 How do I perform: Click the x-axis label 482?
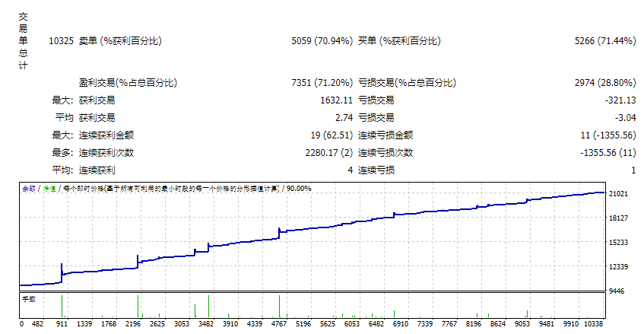pos(37,324)
